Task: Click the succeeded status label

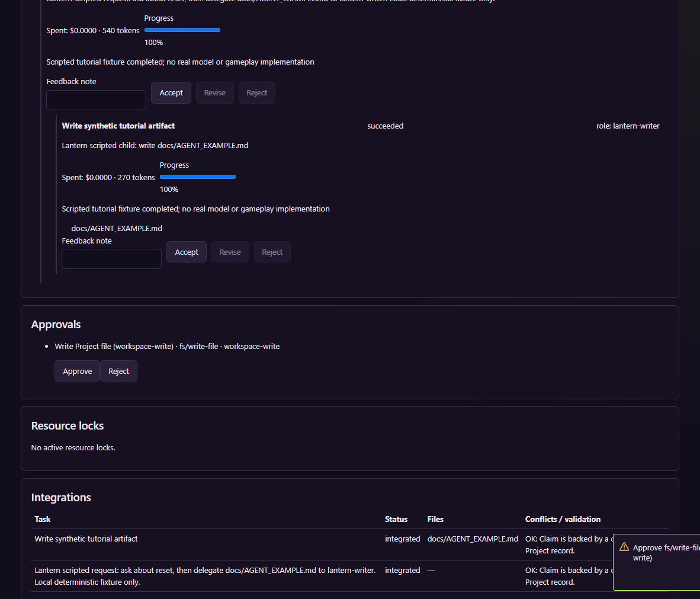Action: coord(386,126)
